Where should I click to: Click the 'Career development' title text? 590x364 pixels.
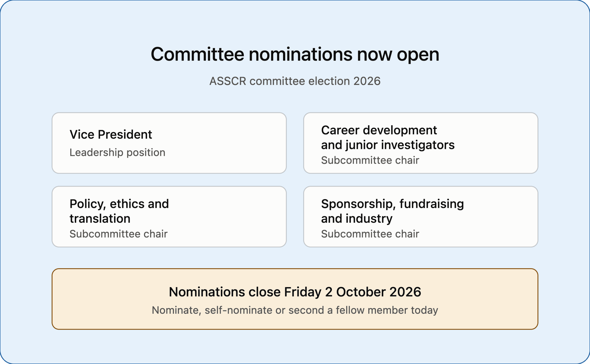point(379,130)
